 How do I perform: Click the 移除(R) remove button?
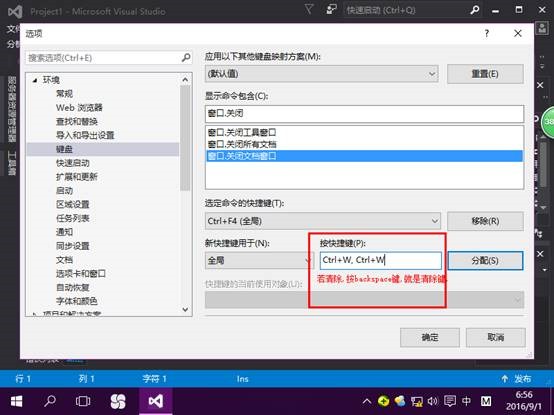[x=485, y=221]
